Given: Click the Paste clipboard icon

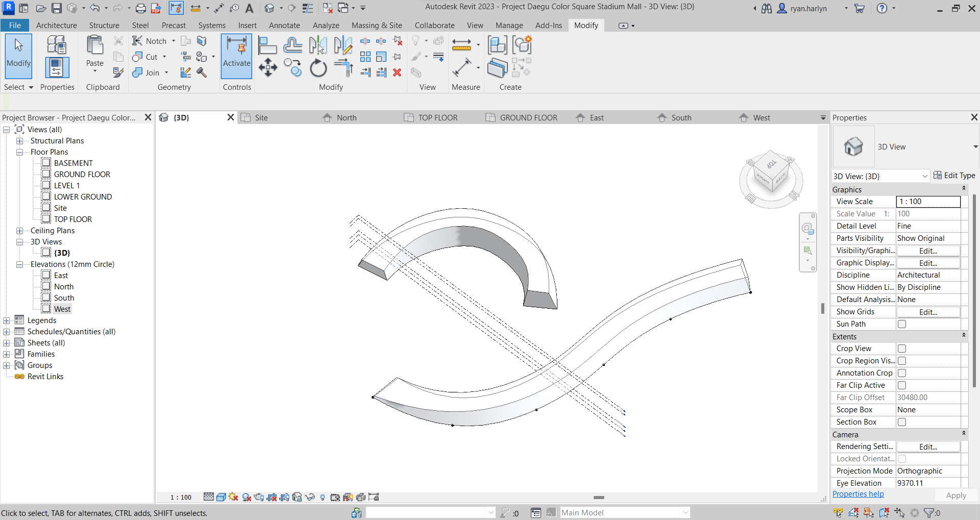Looking at the screenshot, I should click(x=94, y=51).
